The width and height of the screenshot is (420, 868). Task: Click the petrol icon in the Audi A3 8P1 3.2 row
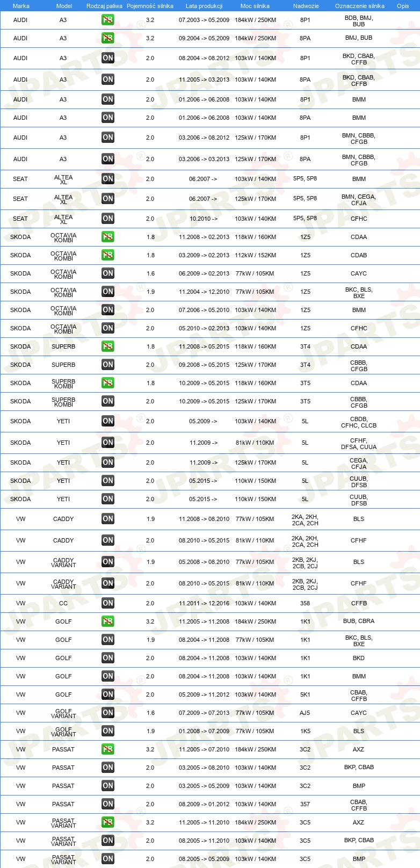(108, 20)
